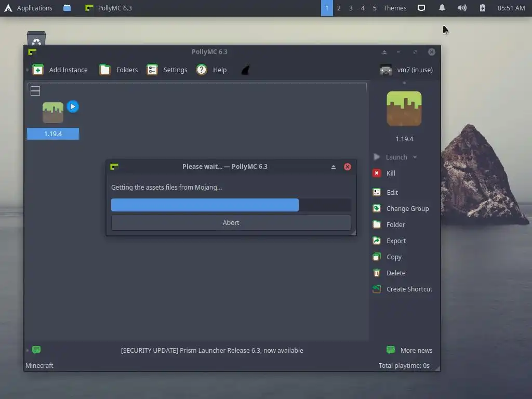Click the news chat icon in the bottom-left

pos(36,350)
